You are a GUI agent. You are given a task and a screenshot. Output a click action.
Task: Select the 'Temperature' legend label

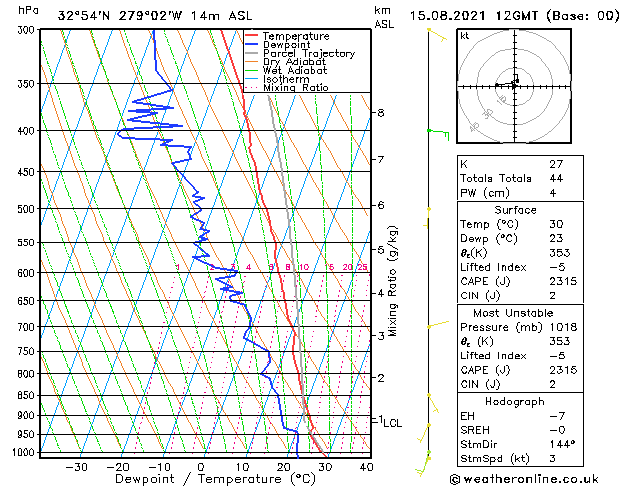tap(296, 36)
